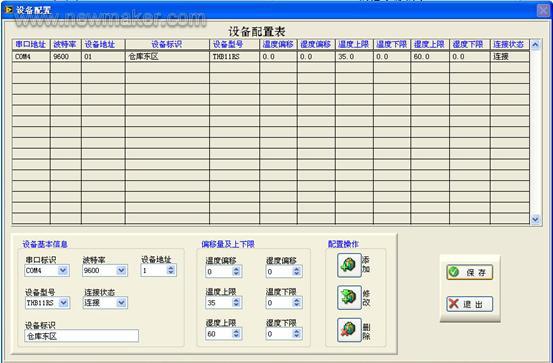The width and height of the screenshot is (553, 363).
Task: Click the LabVIEW icon in title bar
Action: [9, 10]
